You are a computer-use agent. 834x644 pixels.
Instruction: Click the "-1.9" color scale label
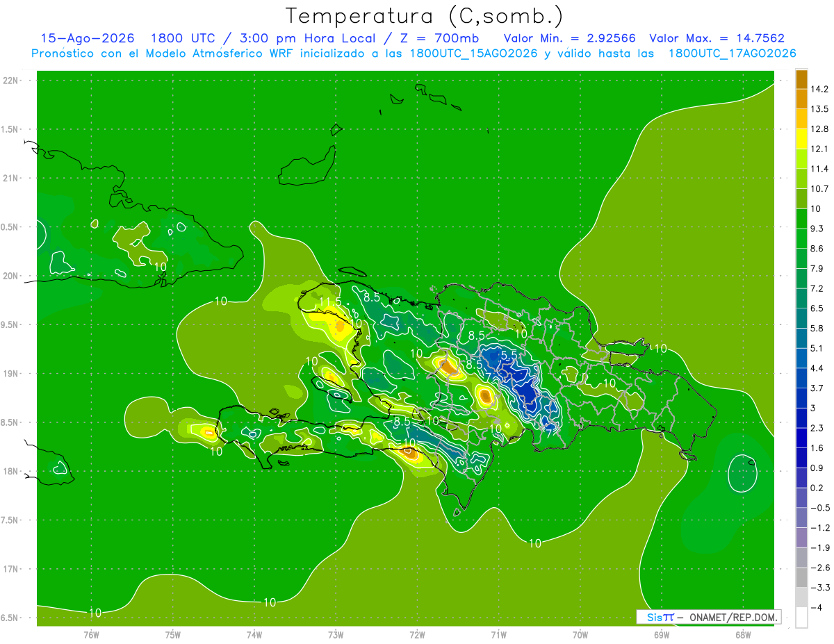(x=820, y=548)
